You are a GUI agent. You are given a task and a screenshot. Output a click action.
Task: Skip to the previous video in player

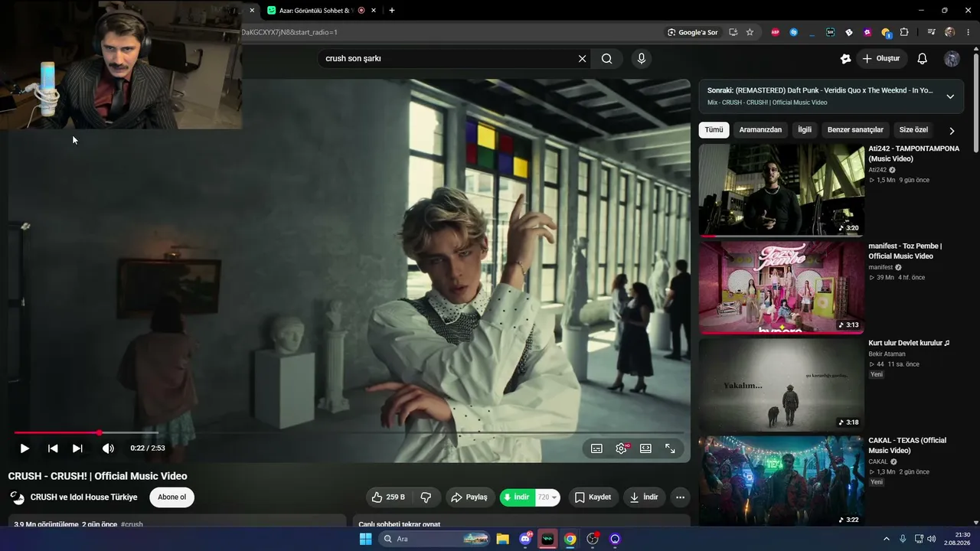point(53,448)
